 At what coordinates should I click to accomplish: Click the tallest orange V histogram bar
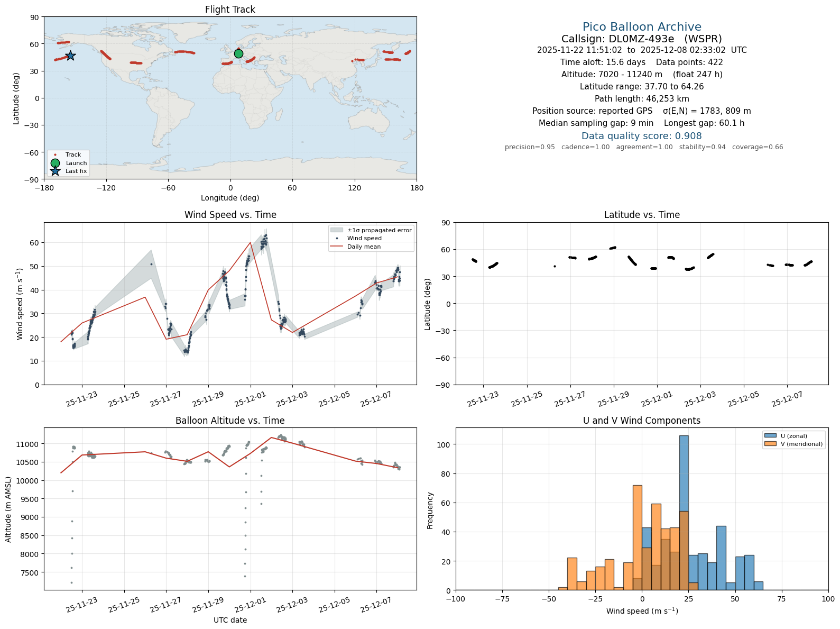[x=638, y=537]
